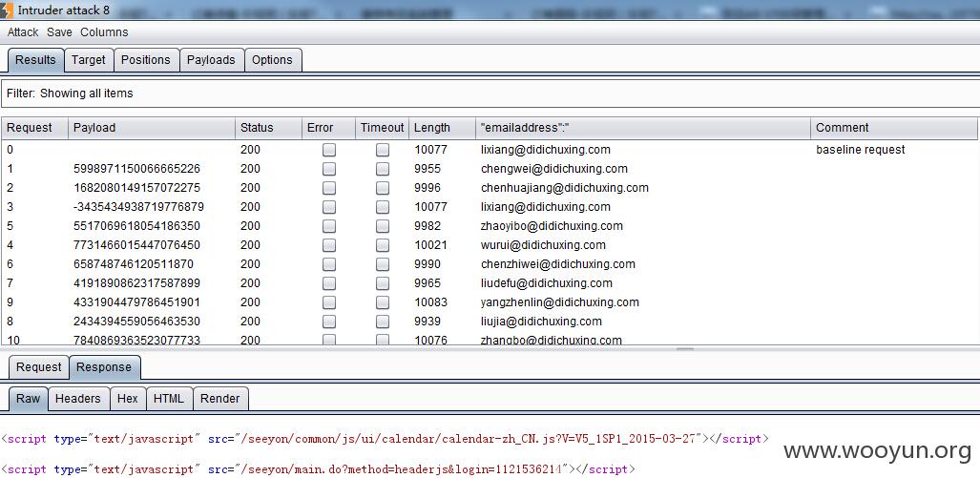Select payload 4191890862317587899
Image resolution: width=980 pixels, height=478 pixels.
[x=136, y=283]
